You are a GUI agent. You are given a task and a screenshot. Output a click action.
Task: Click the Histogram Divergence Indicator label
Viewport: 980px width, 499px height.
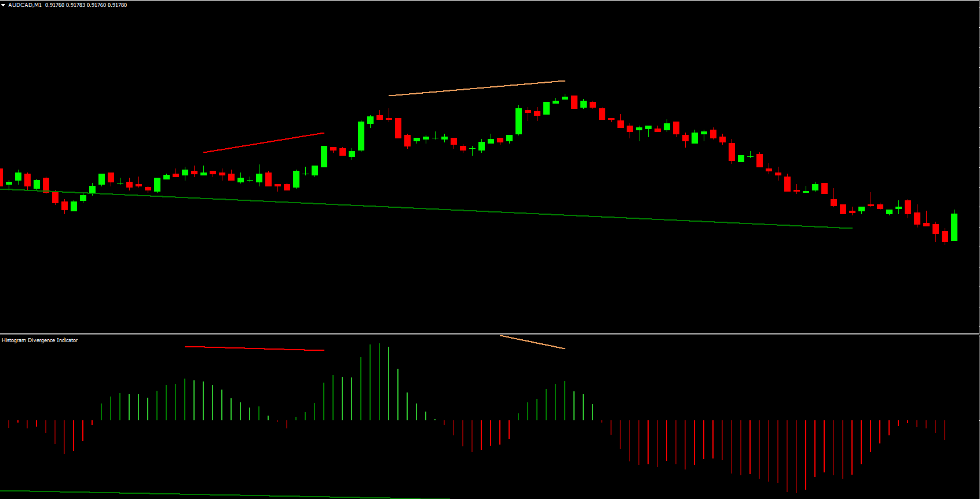coord(39,340)
